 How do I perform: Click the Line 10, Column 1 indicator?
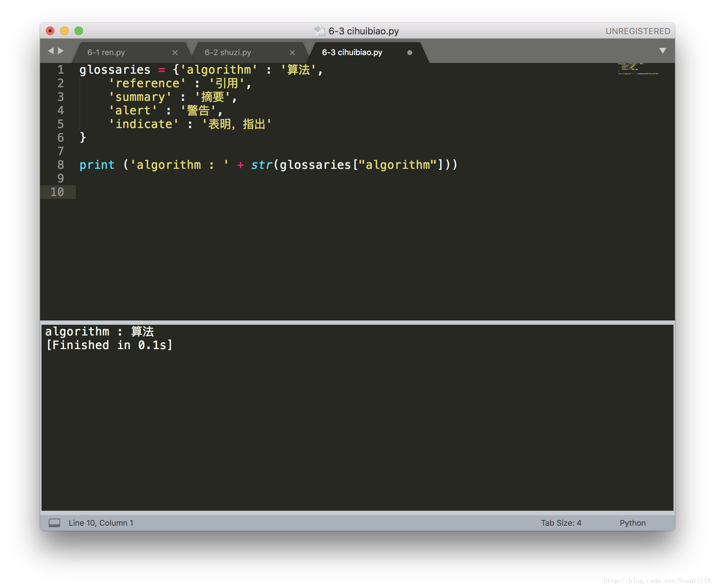(x=101, y=523)
